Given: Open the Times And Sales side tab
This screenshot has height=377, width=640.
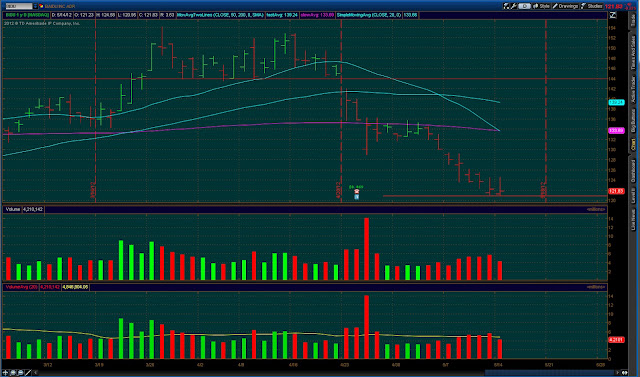Looking at the screenshot, I should point(633,52).
